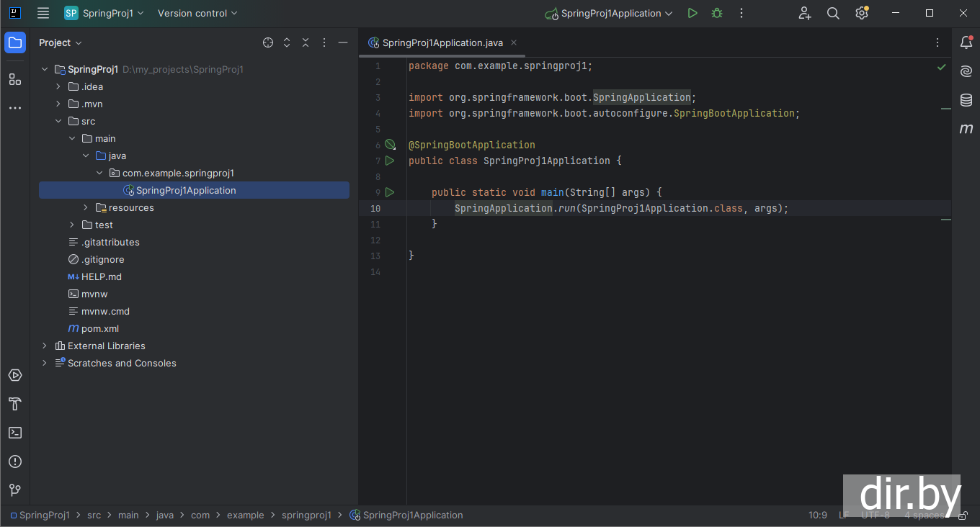This screenshot has height=527, width=980.
Task: Open the SpringProj1Application run configuration dropdown
Action: 610,13
